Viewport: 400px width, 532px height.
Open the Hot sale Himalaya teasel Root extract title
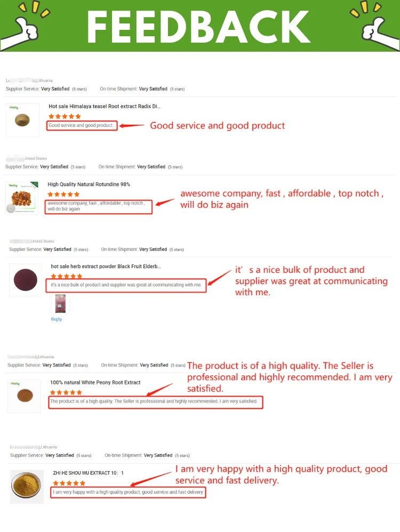(x=105, y=107)
